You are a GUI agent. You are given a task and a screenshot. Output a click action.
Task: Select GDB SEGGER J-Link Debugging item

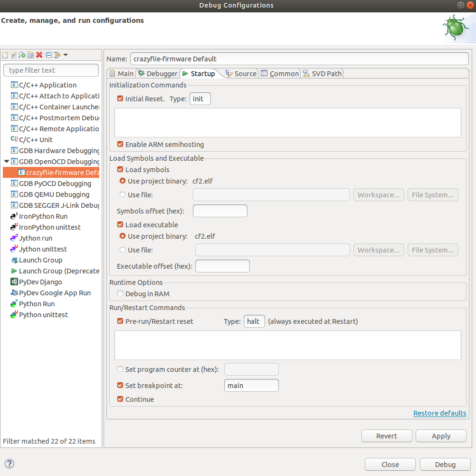[x=59, y=205]
